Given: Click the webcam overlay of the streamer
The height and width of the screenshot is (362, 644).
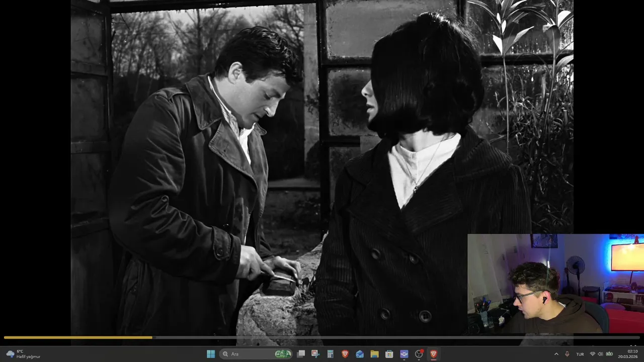Looking at the screenshot, I should point(555,284).
